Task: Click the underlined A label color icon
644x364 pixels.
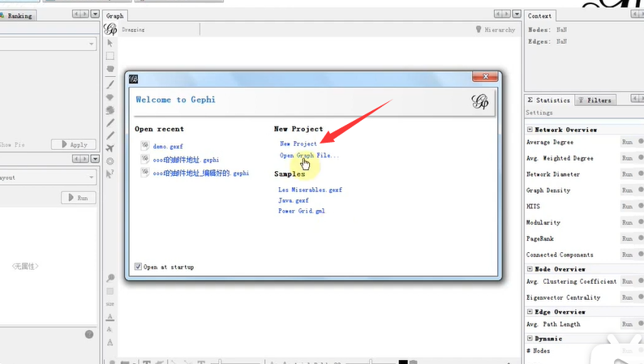Action: coord(110,317)
